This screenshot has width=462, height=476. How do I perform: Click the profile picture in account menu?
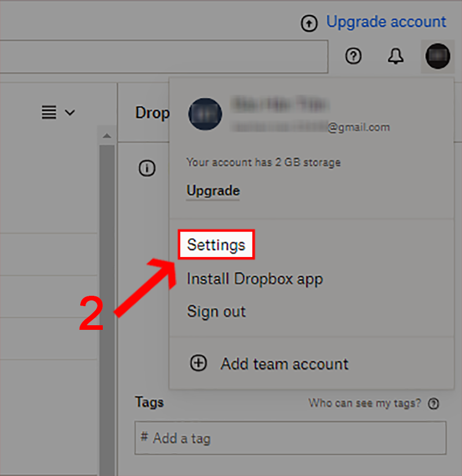pyautogui.click(x=205, y=114)
